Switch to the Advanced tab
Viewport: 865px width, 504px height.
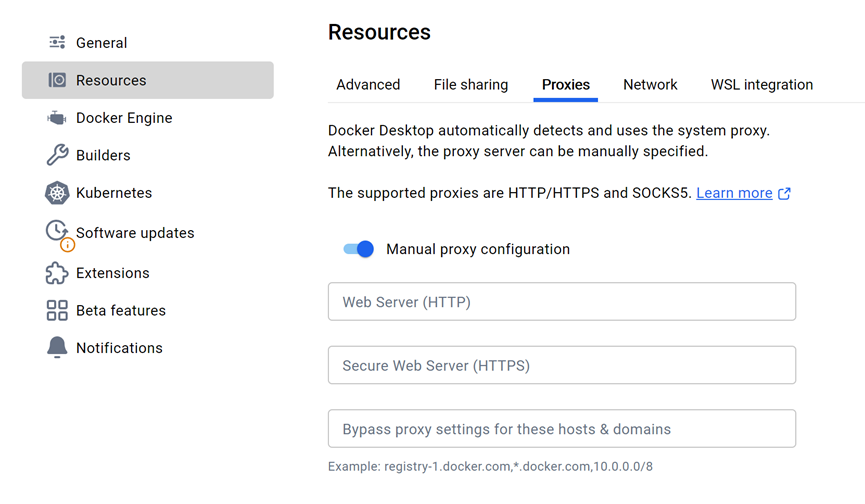coord(368,85)
